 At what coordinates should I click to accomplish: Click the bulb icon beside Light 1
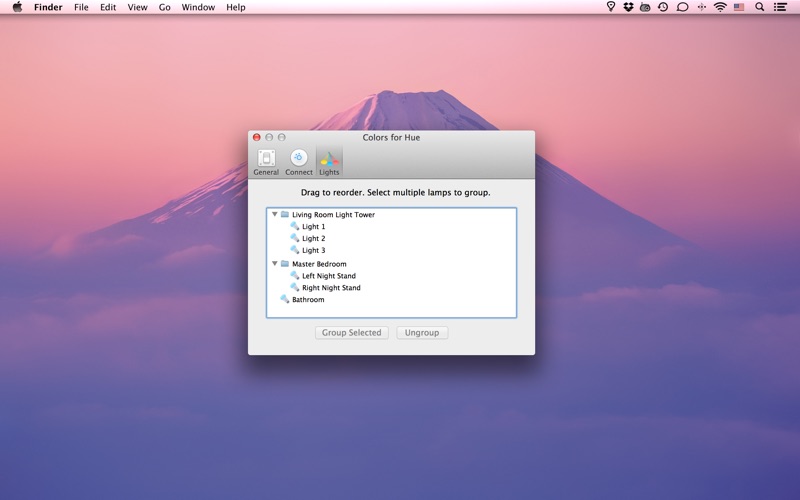pos(294,226)
